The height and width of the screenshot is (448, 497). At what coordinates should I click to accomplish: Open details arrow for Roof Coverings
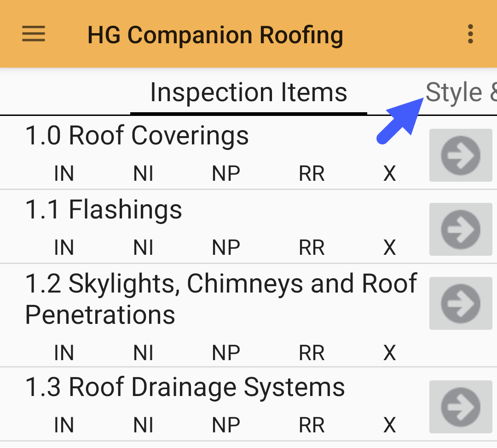tap(460, 155)
